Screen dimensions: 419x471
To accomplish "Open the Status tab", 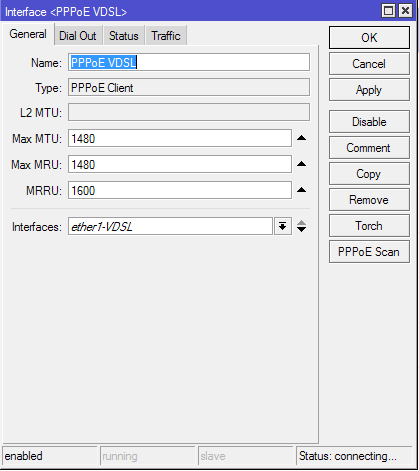I will click(124, 36).
